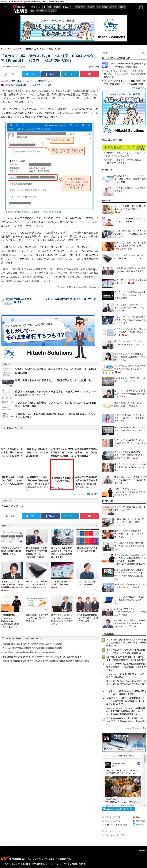Click the search magnifier icon
Image resolution: width=147 pixels, height=868 pixels.
pyautogui.click(x=143, y=53)
